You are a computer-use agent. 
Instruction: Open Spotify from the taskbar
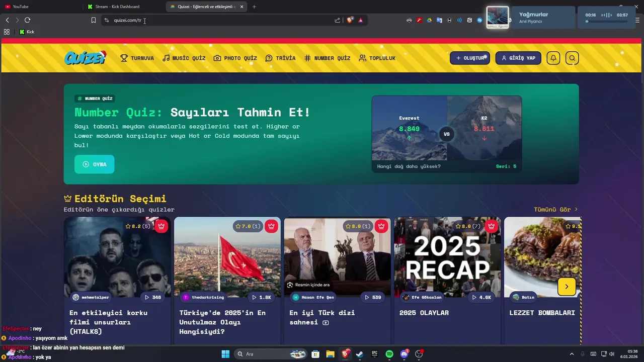click(x=389, y=354)
